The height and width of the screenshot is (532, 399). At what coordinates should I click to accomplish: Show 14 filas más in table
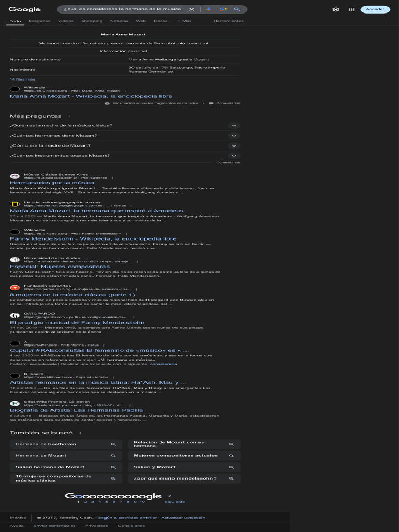[x=22, y=79]
